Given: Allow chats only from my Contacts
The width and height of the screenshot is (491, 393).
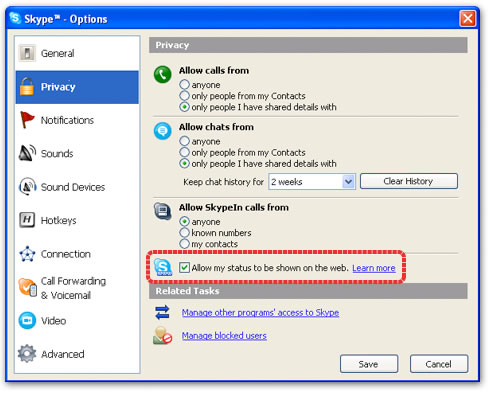Looking at the screenshot, I should tap(184, 152).
